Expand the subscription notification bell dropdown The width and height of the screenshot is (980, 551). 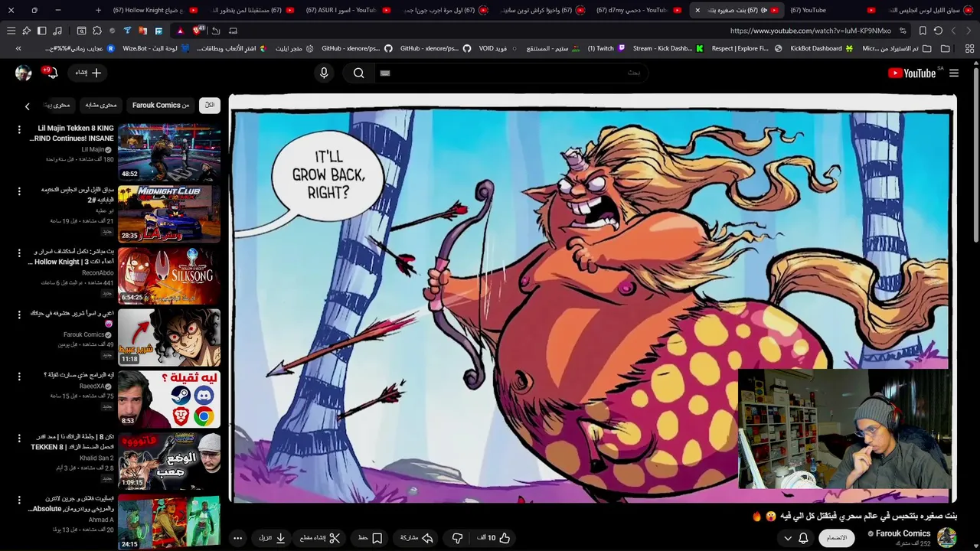pyautogui.click(x=795, y=538)
